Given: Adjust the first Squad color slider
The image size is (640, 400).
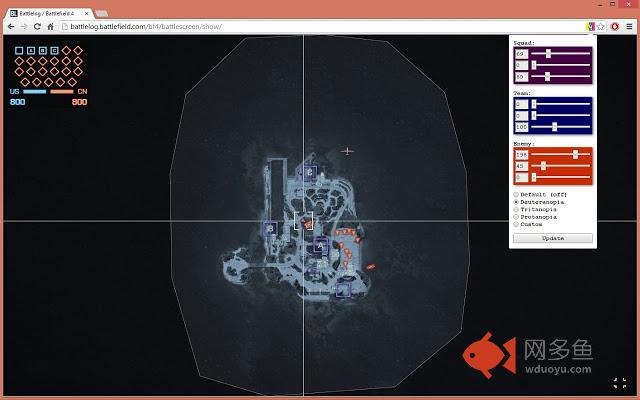Looking at the screenshot, I should click(560, 53).
